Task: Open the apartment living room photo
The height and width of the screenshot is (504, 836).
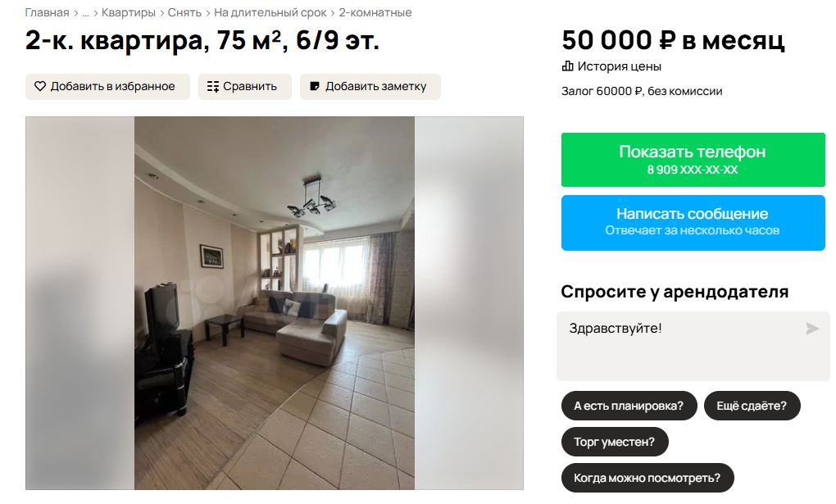Action: coord(275,303)
